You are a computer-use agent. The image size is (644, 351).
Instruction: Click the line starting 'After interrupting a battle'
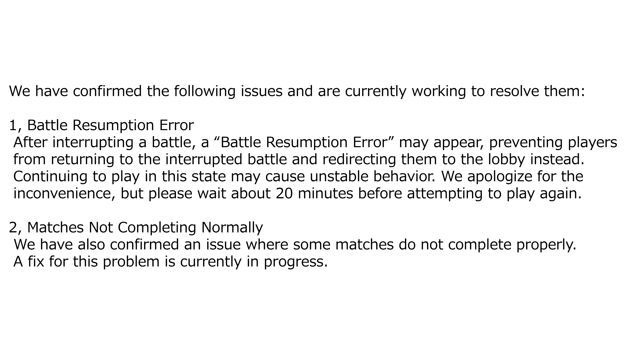click(315, 142)
